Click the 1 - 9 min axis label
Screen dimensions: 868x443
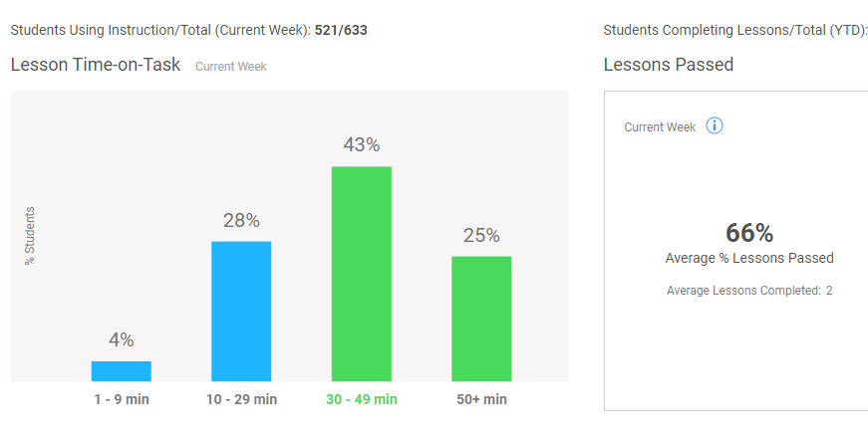[x=122, y=399]
